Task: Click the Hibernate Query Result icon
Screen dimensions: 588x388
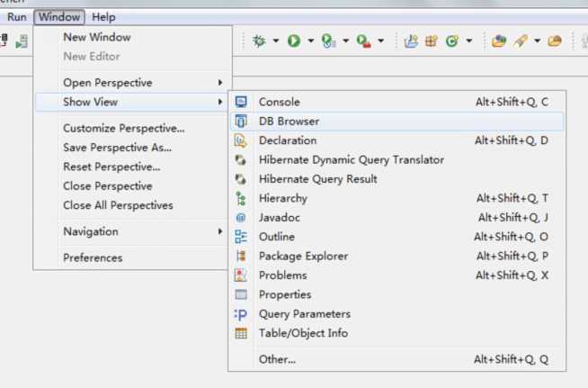Action: (x=241, y=179)
